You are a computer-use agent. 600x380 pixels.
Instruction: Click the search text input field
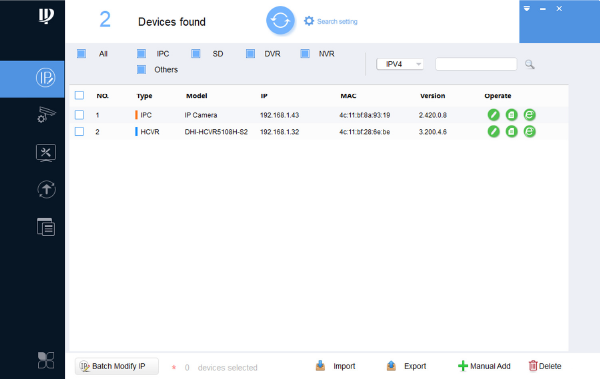point(476,64)
